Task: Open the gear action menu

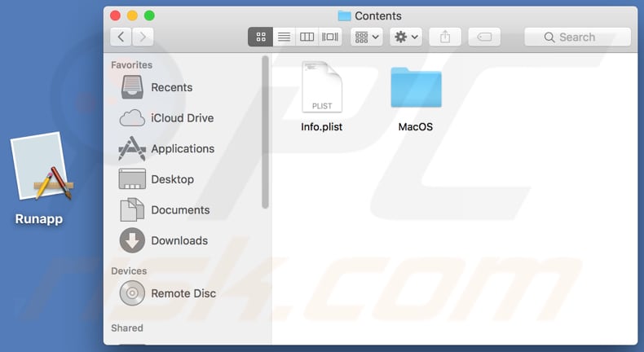Action: pos(406,37)
